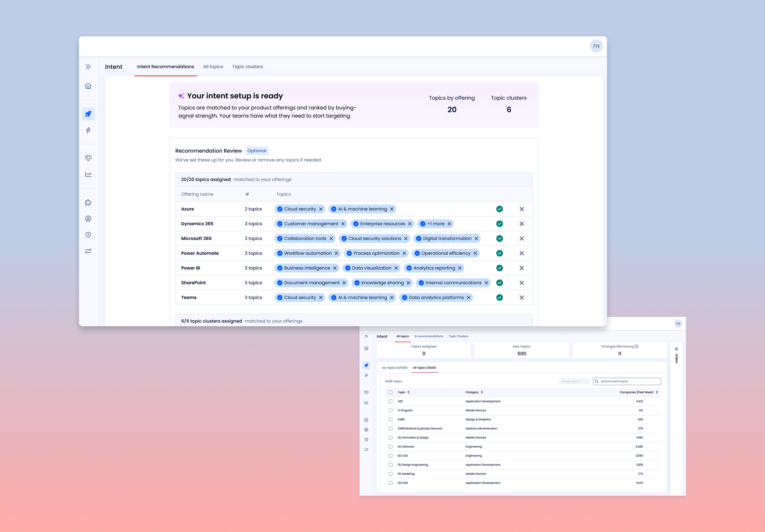
Task: Approve the Power BI row with its green check
Action: 499,268
